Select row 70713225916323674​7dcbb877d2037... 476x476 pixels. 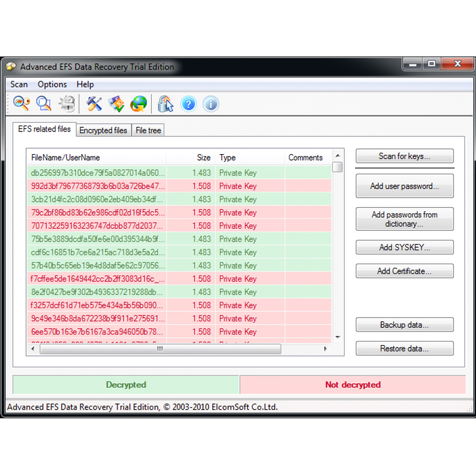point(180,226)
